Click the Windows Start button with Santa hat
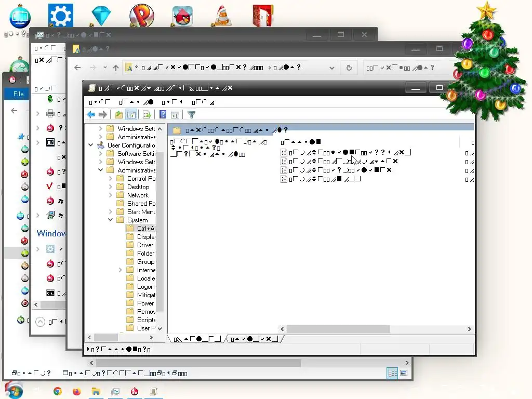This screenshot has width=532, height=399. (14, 391)
